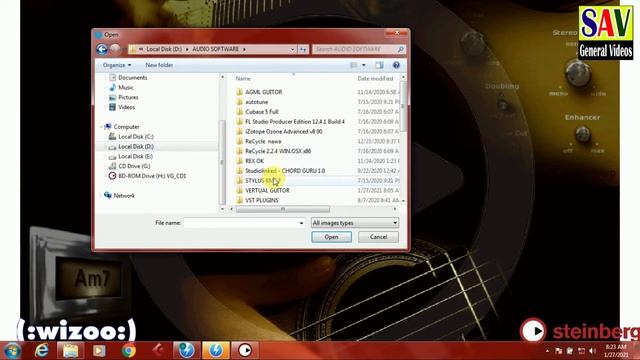Select Local Disk (D:) drive
The height and width of the screenshot is (360, 640).
click(136, 147)
